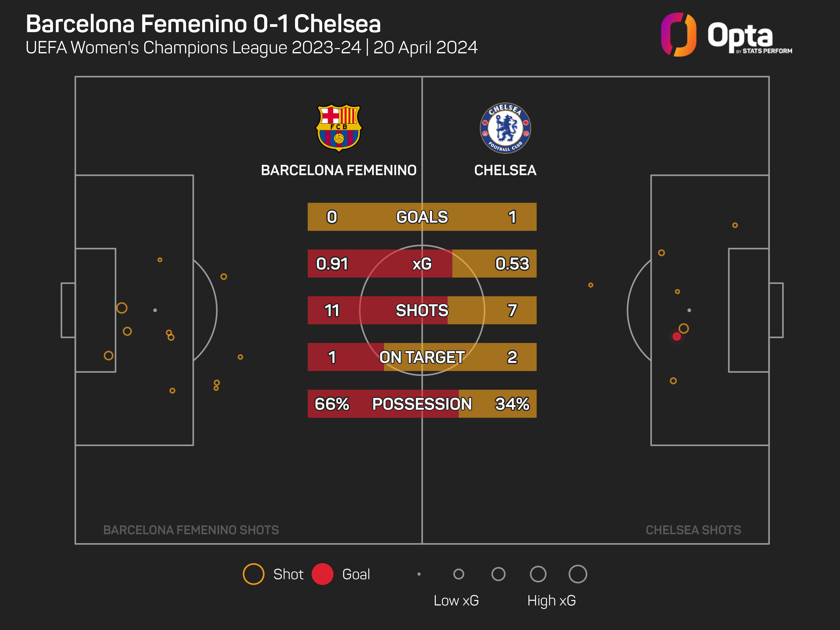Viewport: 840px width, 630px height.
Task: Click Chelsea's 34% possession value
Action: (x=512, y=404)
